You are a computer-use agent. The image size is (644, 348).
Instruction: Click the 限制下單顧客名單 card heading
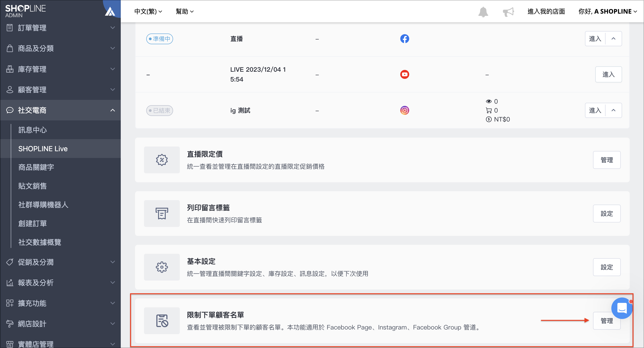215,315
